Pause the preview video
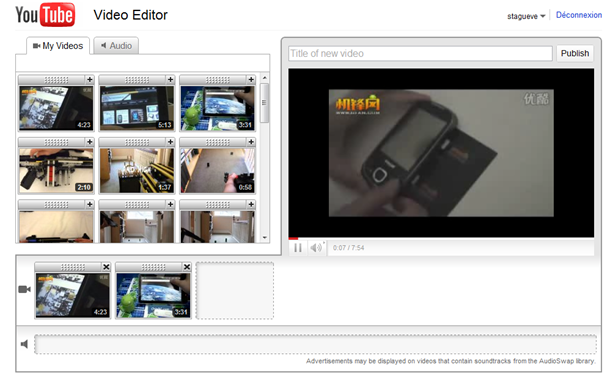 coord(298,248)
